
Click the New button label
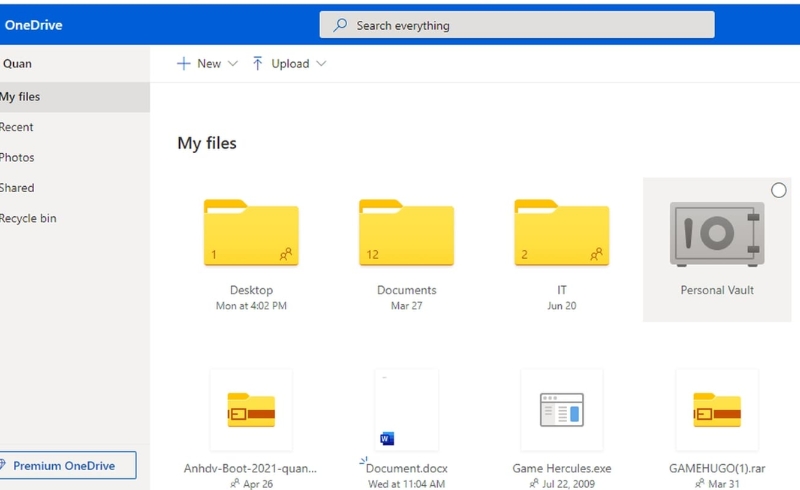pyautogui.click(x=209, y=63)
